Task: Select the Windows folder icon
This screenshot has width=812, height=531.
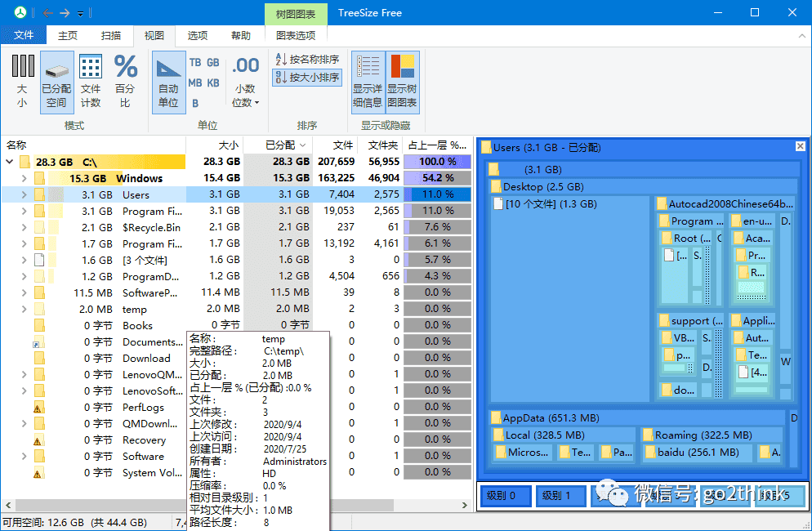Action: [x=40, y=178]
